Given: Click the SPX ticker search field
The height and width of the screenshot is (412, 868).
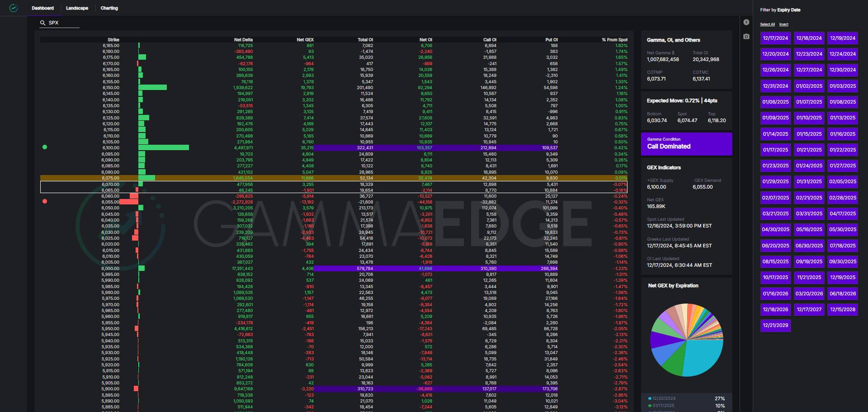Looking at the screenshot, I should [x=63, y=23].
